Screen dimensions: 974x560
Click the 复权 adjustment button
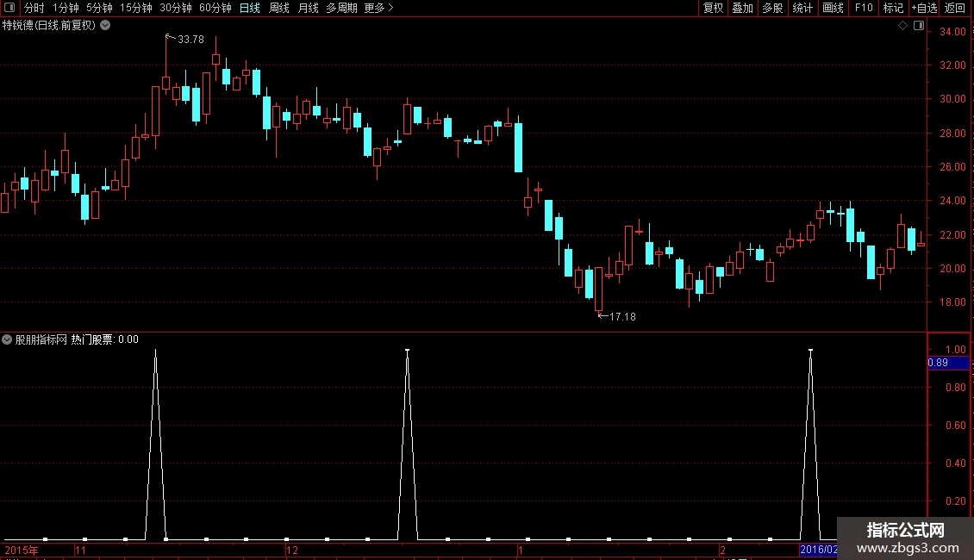tap(713, 8)
